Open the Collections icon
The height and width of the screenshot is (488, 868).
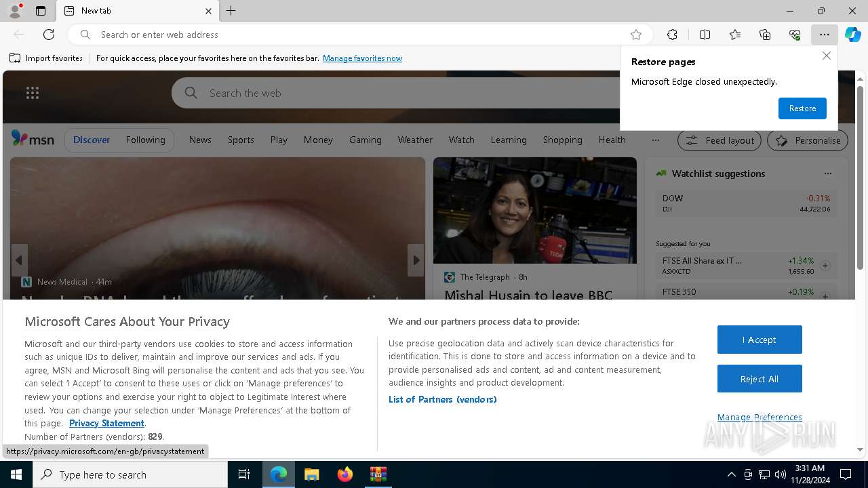[x=765, y=35]
